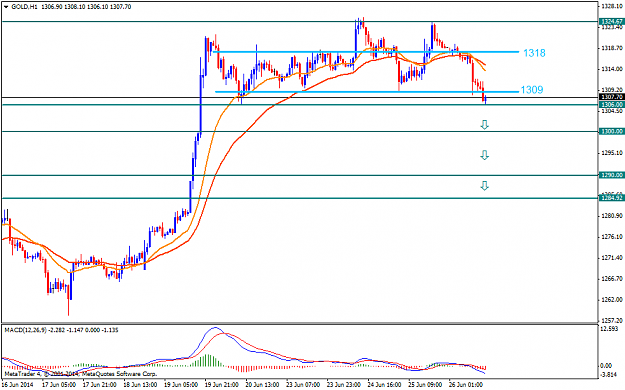Image resolution: width=625 pixels, height=390 pixels.
Task: Click the 1295.10 price scale label
Action: pos(612,153)
